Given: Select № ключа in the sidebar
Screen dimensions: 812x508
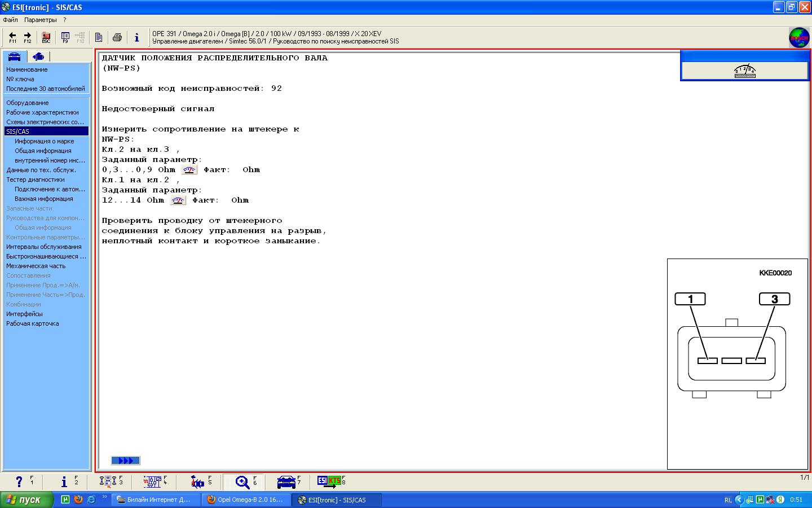Looking at the screenshot, I should coord(20,79).
